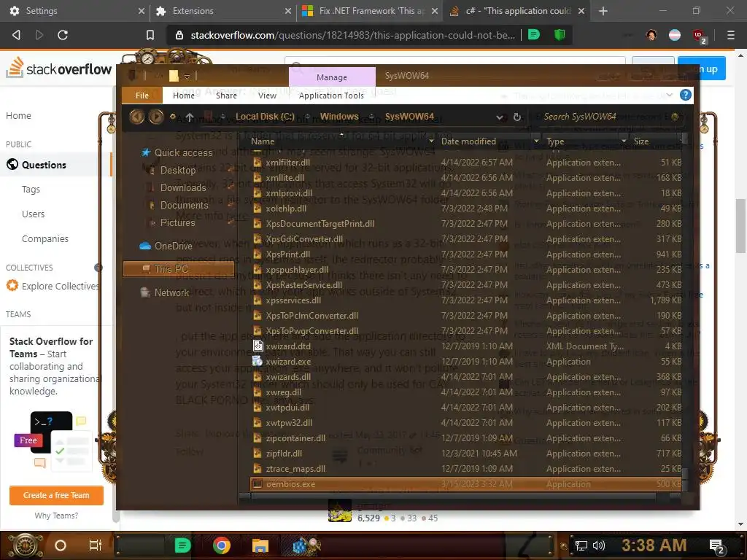Click Explore Collectives link
This screenshot has height=560, width=747.
coord(60,286)
